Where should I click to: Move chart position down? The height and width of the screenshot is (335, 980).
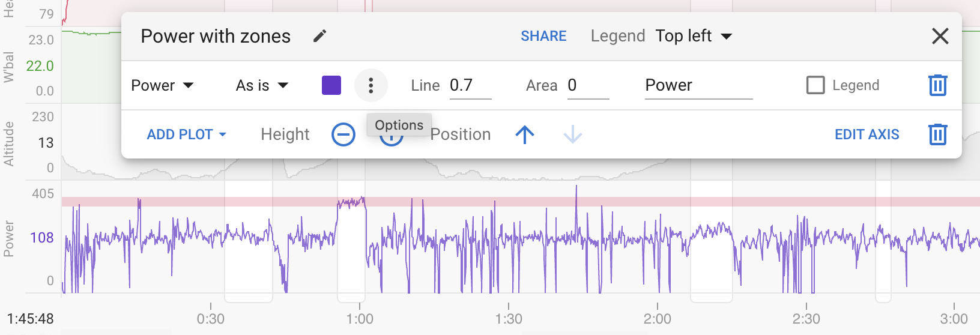(x=573, y=134)
